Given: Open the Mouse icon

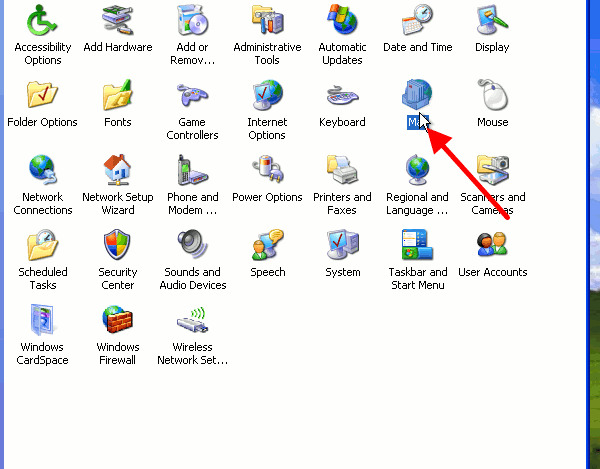Looking at the screenshot, I should pos(492,94).
